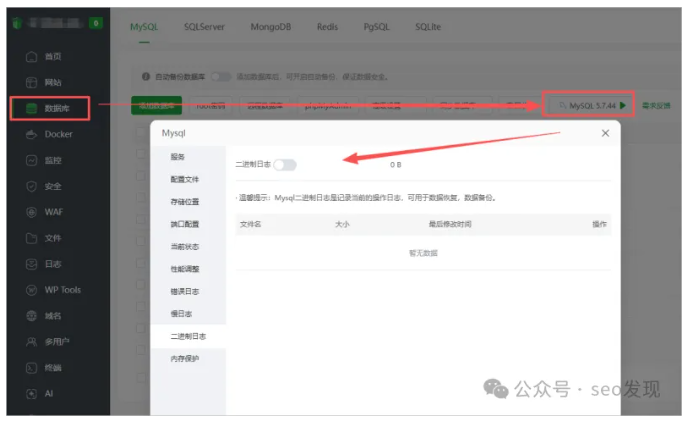The image size is (689, 421).
Task: Click the 暂无数据 empty table text
Action: (x=423, y=253)
